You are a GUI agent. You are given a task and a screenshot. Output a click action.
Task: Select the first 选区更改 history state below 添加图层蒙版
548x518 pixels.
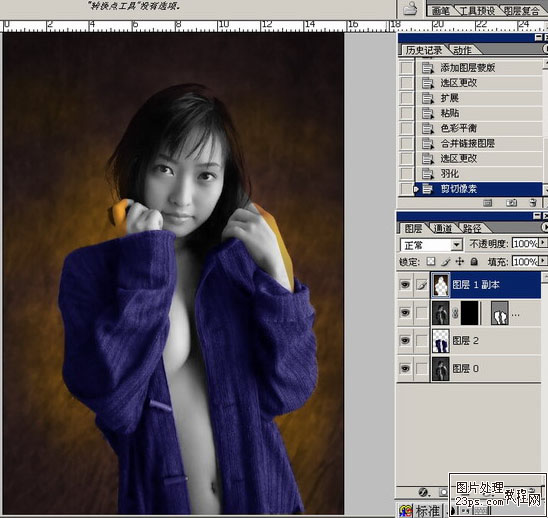pos(479,83)
